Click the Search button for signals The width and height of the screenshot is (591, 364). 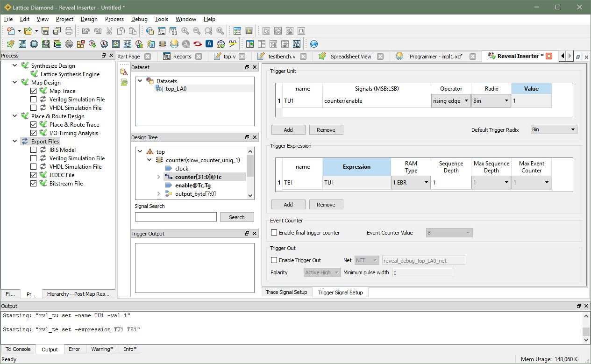tap(236, 217)
